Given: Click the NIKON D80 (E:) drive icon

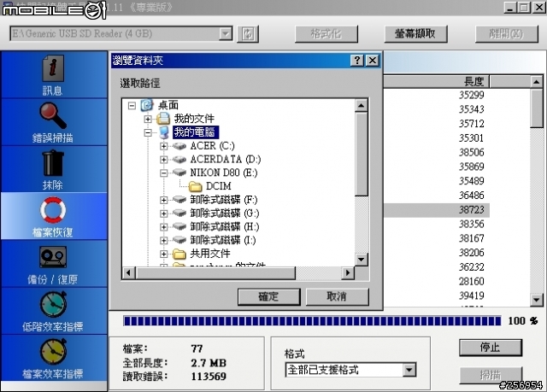Looking at the screenshot, I should point(179,173).
